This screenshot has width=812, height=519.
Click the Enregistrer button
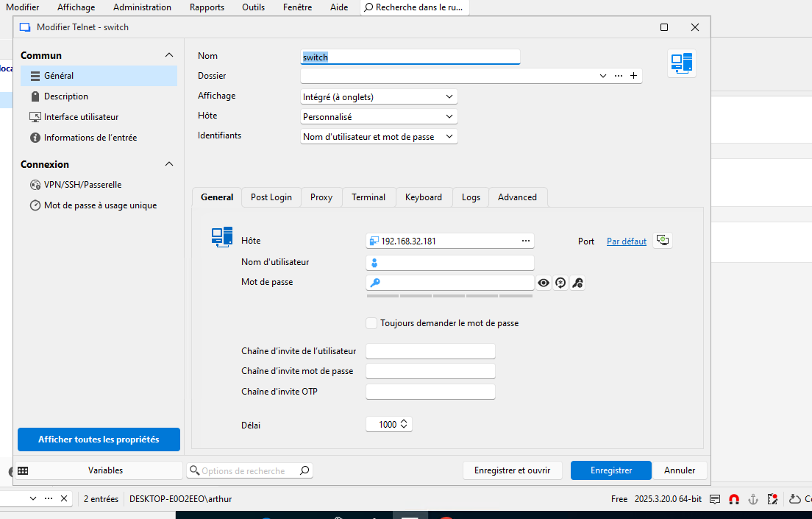(x=610, y=470)
